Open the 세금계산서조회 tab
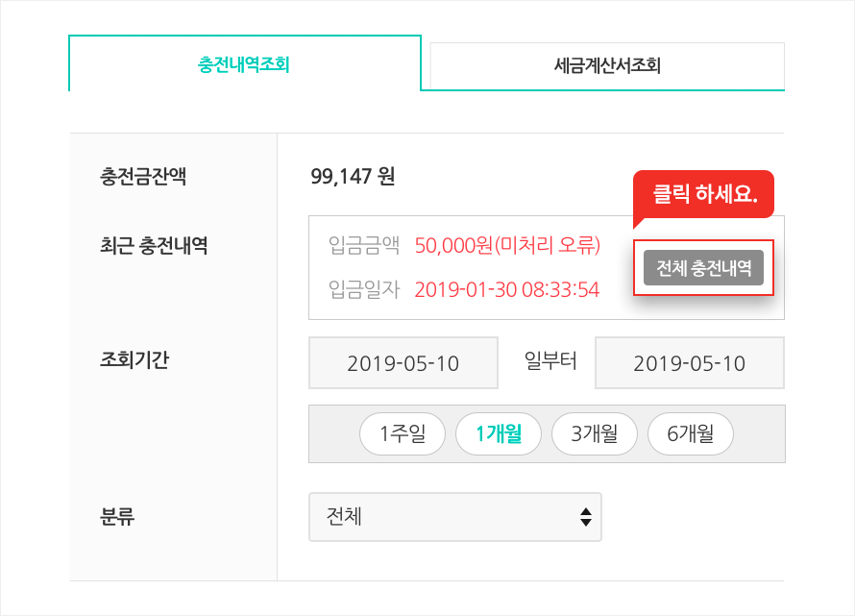 [x=607, y=66]
